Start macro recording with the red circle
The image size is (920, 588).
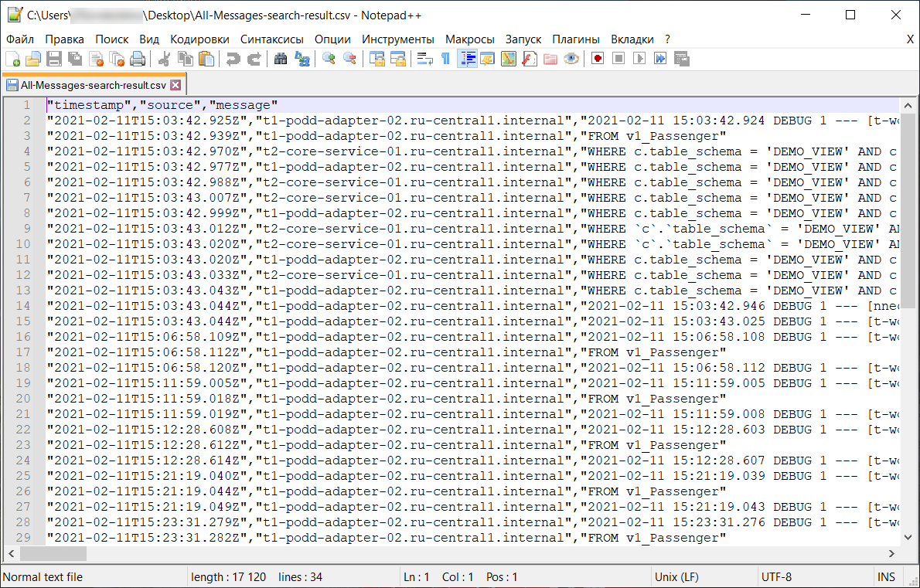point(598,59)
